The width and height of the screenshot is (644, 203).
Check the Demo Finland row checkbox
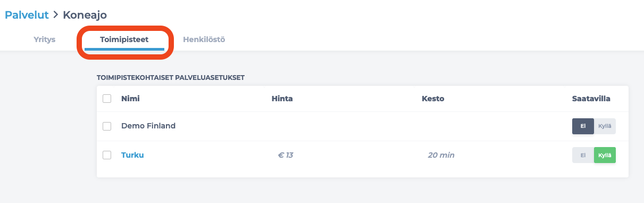[107, 126]
